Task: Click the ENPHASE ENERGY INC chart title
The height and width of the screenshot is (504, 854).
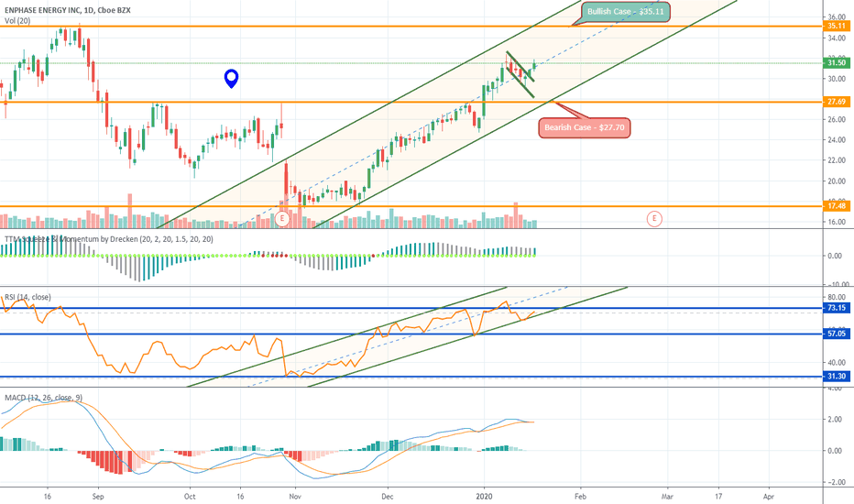Action: pos(68,10)
